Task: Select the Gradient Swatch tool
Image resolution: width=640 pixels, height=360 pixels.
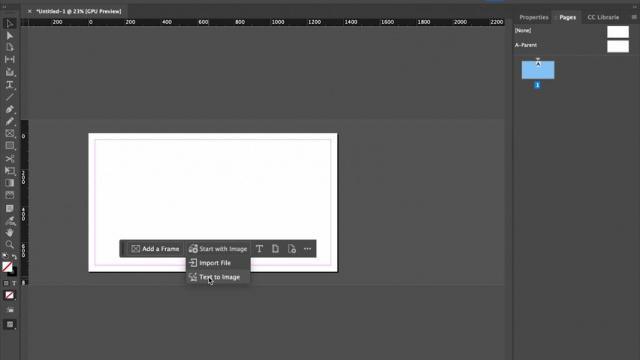Action: (x=9, y=183)
